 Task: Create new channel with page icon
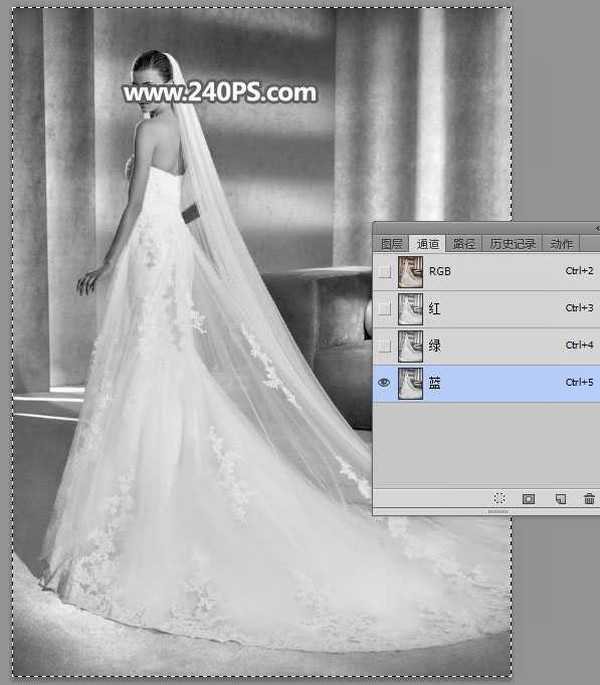[x=560, y=498]
